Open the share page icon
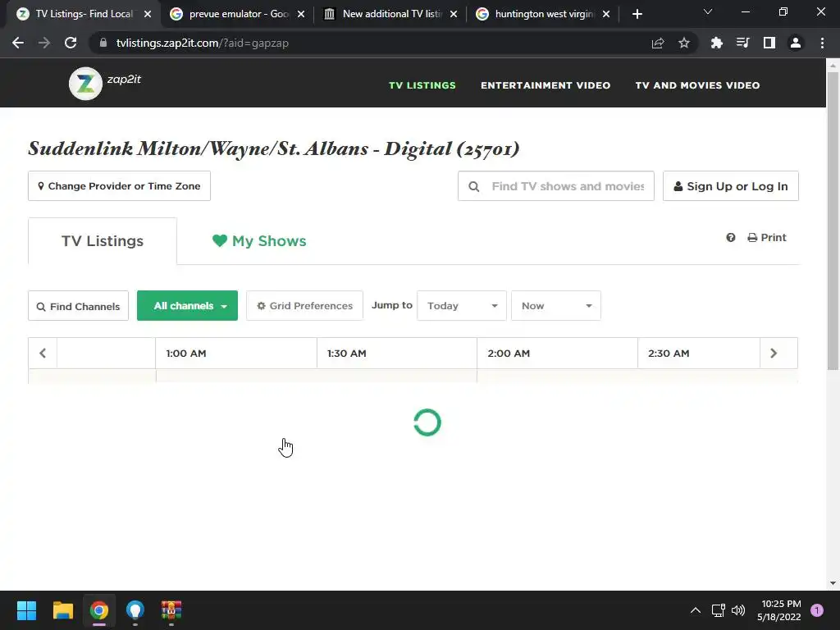 (x=658, y=43)
